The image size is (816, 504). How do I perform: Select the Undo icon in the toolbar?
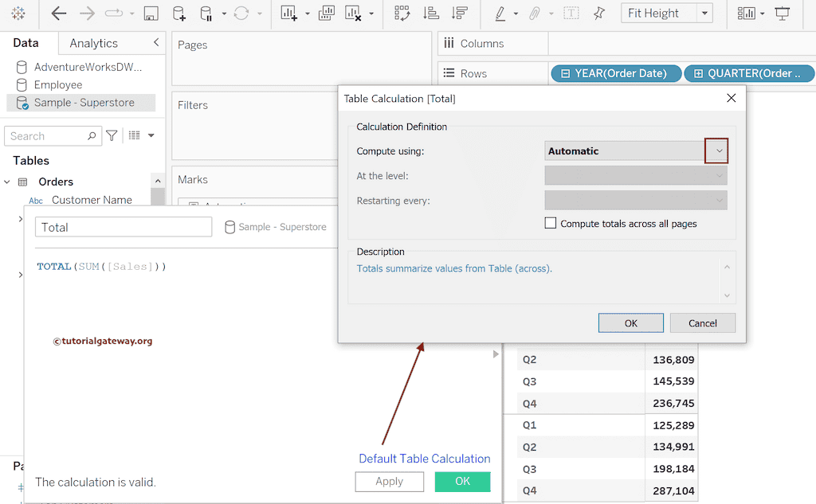click(59, 13)
